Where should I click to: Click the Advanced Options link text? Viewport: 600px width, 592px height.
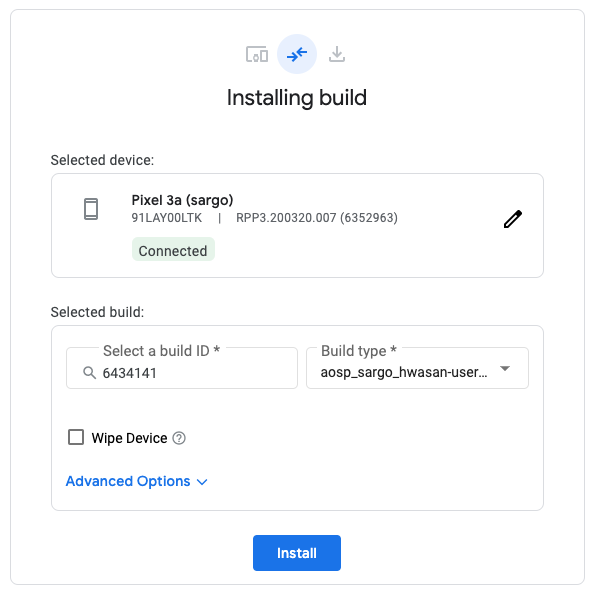tap(128, 481)
